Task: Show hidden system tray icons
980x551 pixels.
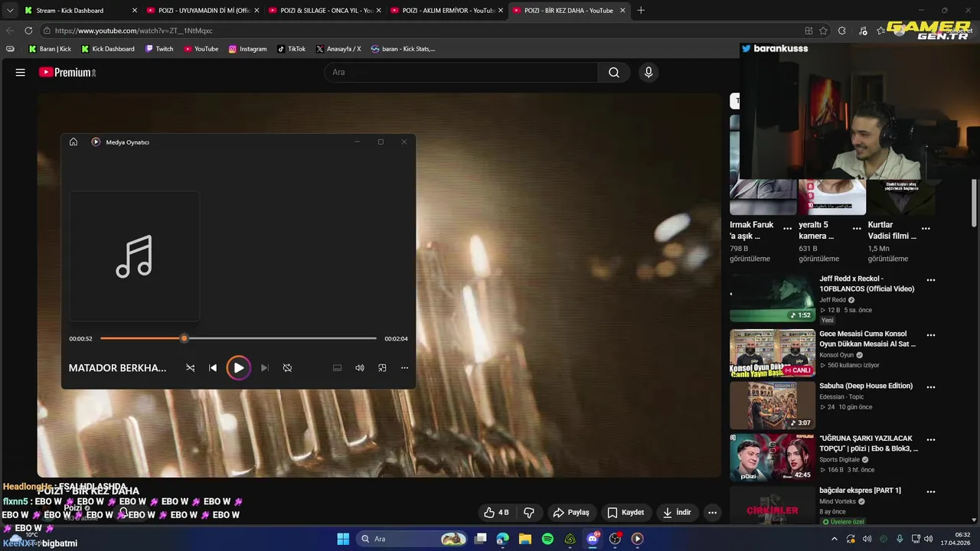Action: click(835, 539)
